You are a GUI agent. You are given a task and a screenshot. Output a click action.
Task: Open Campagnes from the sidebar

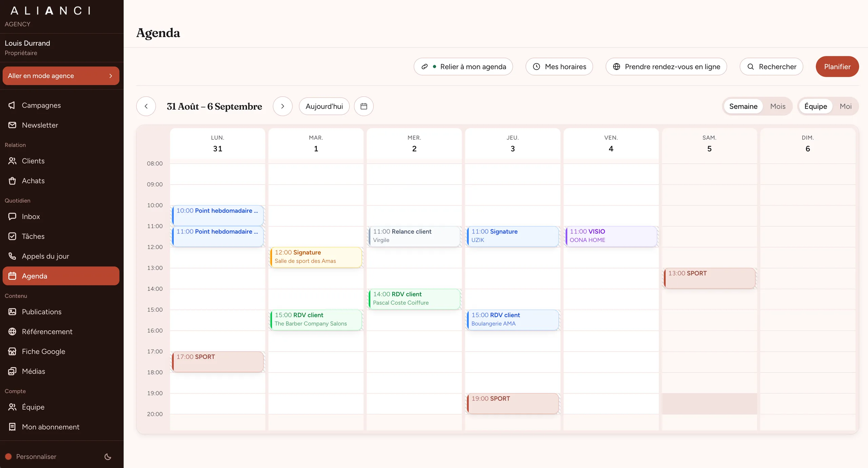pyautogui.click(x=61, y=105)
